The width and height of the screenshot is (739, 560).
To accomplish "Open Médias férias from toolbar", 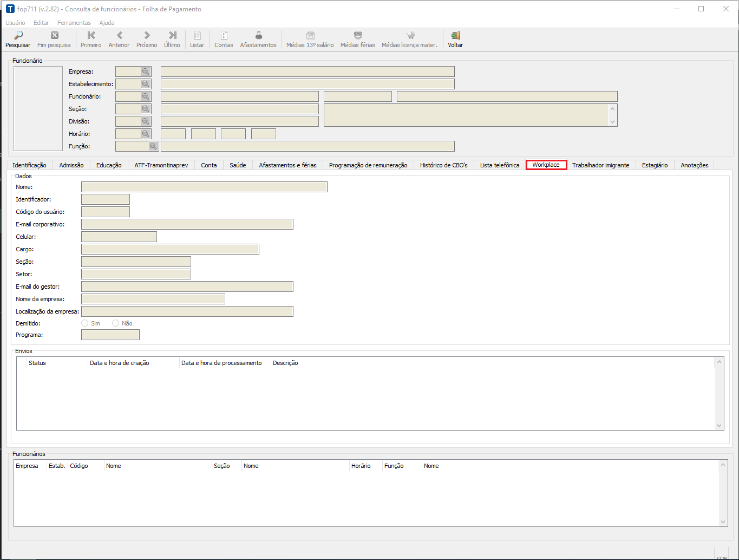I will click(x=357, y=36).
